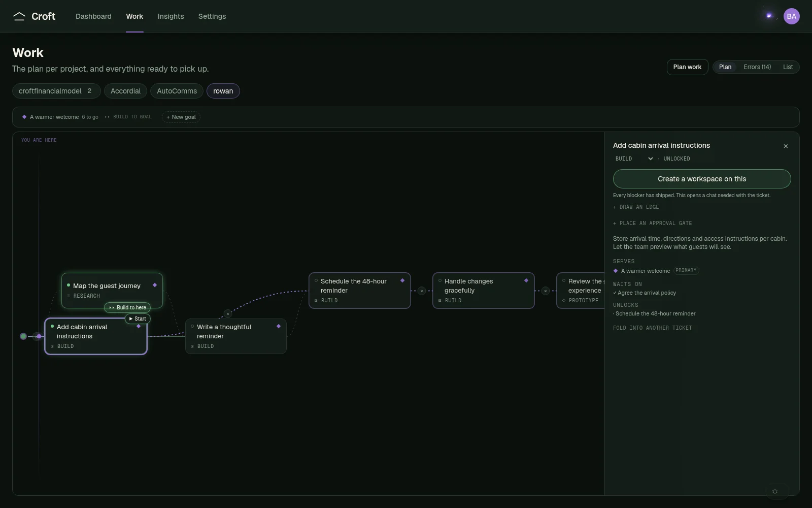Open the Work tab
Viewport: 812px width, 508px height.
134,16
